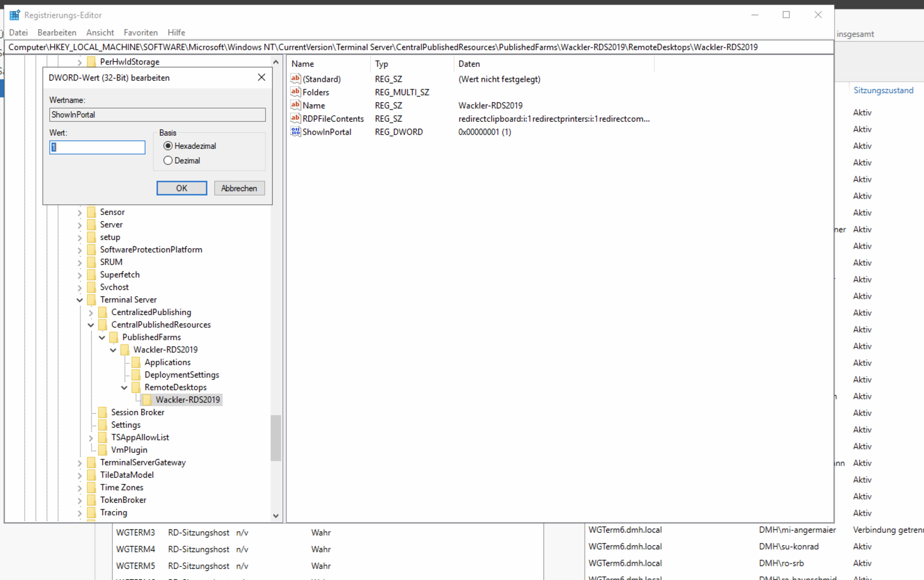
Task: Click the RDPFileContents string value icon
Action: tap(295, 118)
